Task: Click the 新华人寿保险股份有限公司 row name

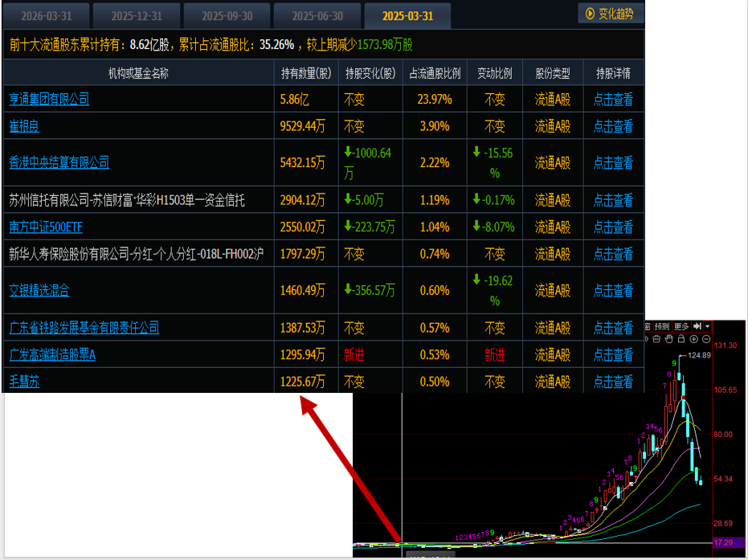Action: click(136, 254)
